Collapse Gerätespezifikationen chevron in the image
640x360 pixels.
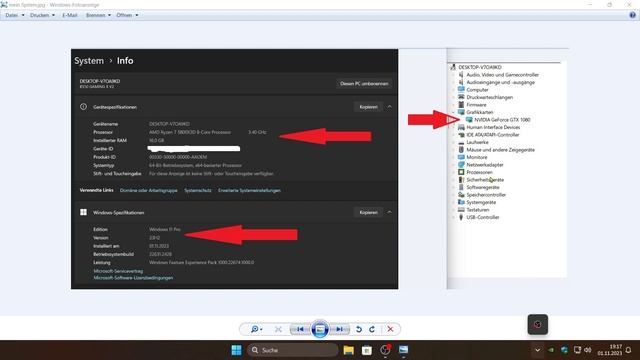(x=389, y=107)
